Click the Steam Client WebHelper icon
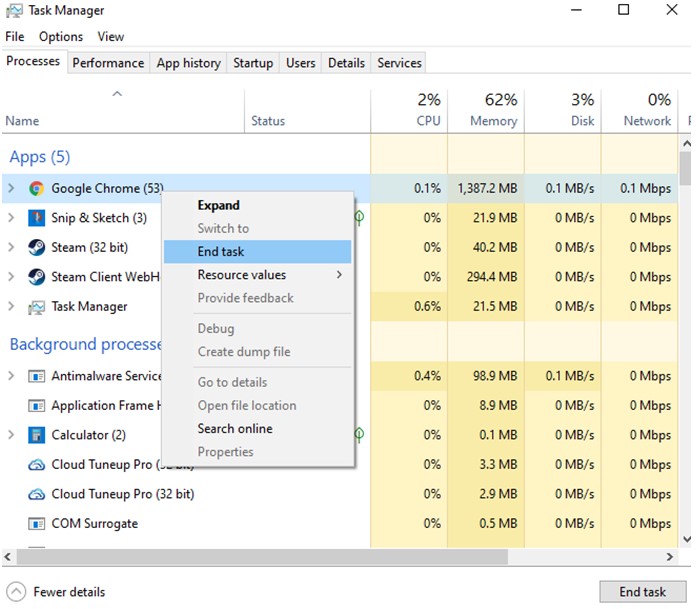Screen dimensions: 696x609 [x=36, y=277]
